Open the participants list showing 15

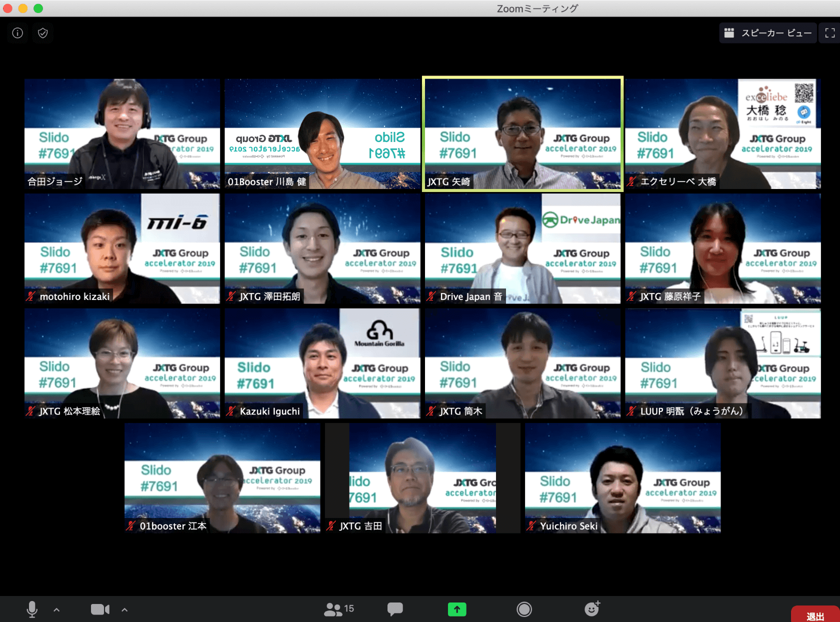click(339, 609)
